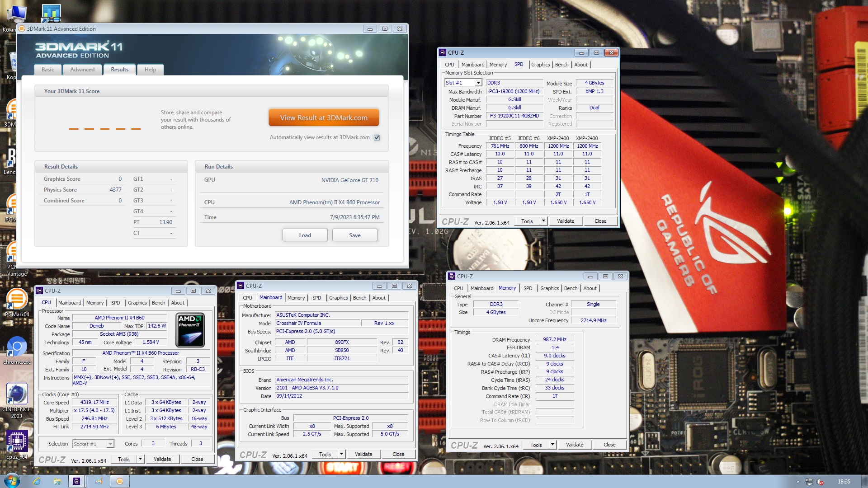Switch to Advanced tab in 3DMark 11

click(x=82, y=70)
